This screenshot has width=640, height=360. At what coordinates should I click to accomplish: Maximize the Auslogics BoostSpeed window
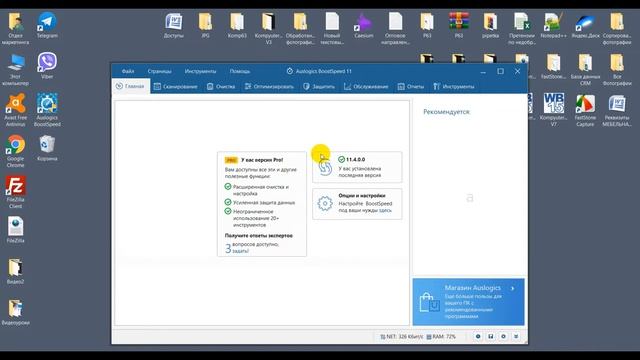500,71
